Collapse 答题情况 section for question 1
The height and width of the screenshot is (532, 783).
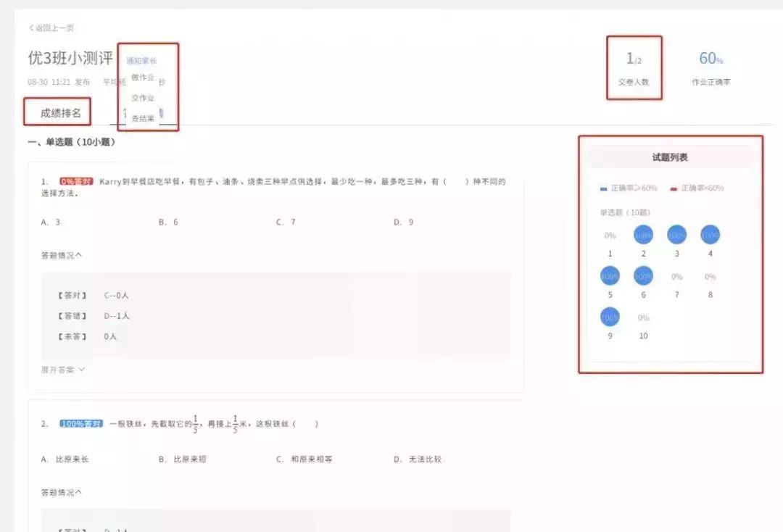62,255
